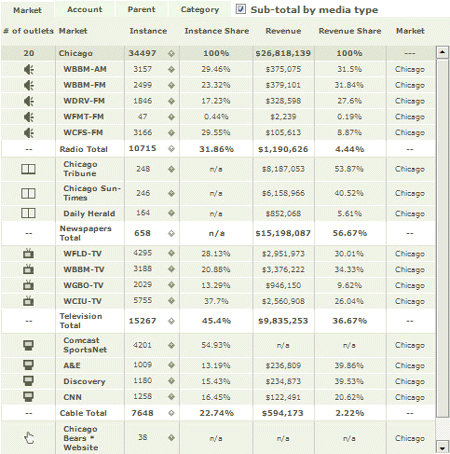The width and height of the screenshot is (450, 454).
Task: Select the newspapers revenue $15,198,087
Action: [283, 233]
